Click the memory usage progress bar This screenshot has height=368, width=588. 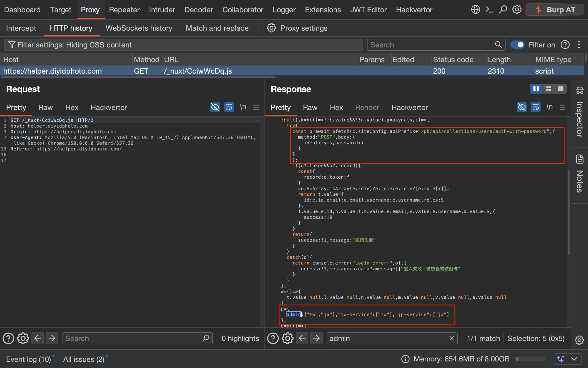tap(531, 359)
